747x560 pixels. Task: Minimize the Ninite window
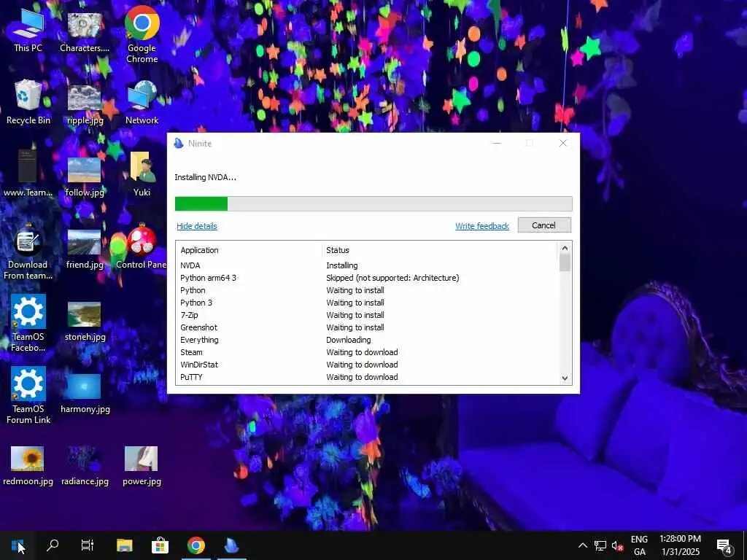tap(496, 143)
